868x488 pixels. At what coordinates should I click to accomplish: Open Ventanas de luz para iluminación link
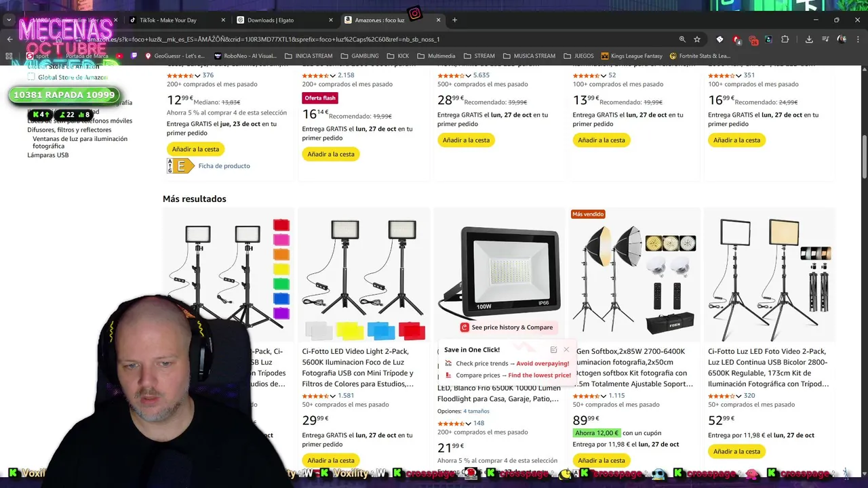click(80, 142)
